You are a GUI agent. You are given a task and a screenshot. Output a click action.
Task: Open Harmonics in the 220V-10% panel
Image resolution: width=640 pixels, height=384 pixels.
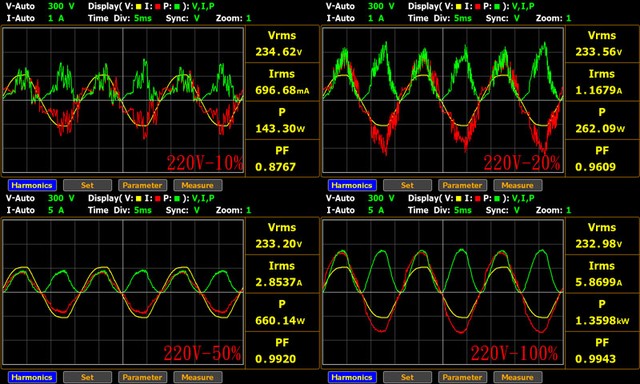(x=32, y=185)
